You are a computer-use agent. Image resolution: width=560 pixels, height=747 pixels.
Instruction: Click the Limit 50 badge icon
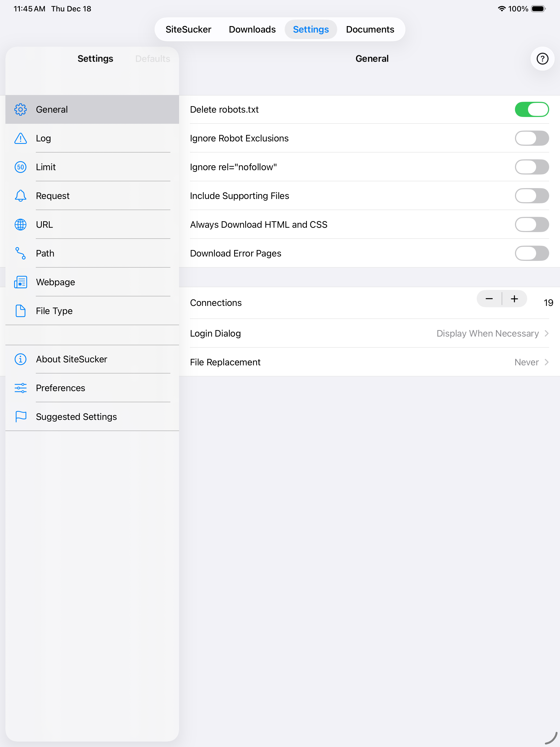pyautogui.click(x=20, y=167)
